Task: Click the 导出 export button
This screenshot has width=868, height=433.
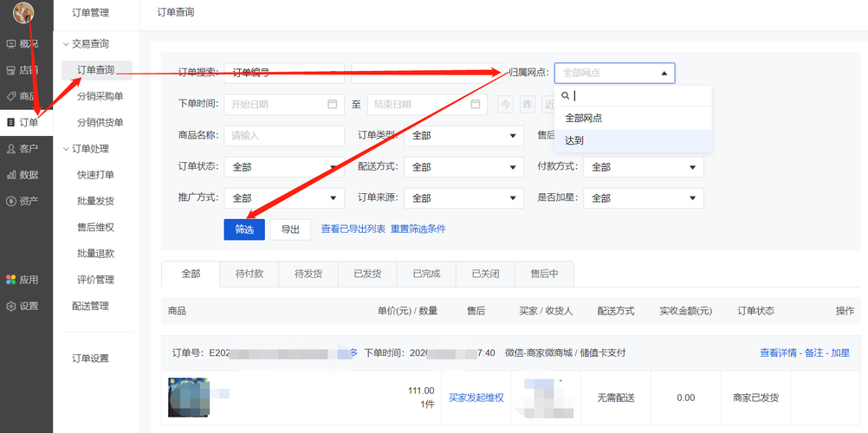Action: click(290, 229)
